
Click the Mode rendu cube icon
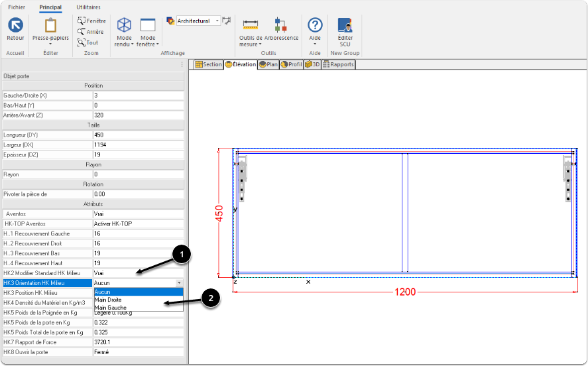[124, 26]
